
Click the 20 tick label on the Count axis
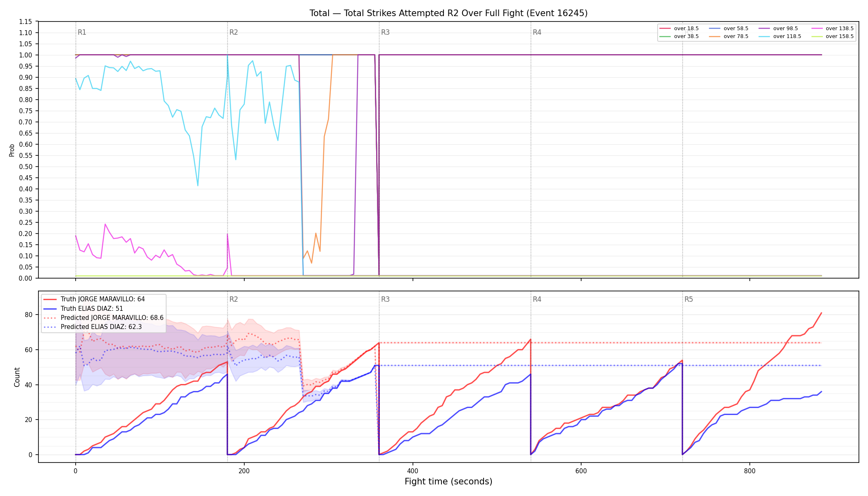tap(29, 420)
